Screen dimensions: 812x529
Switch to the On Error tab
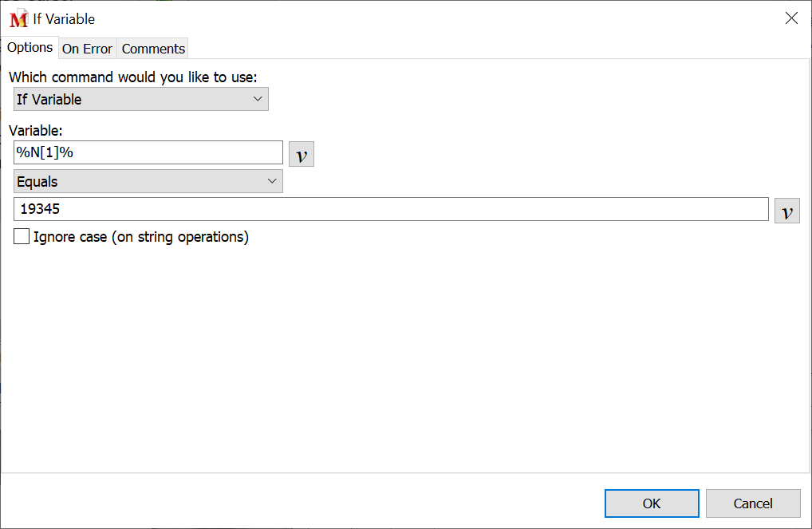pos(87,49)
